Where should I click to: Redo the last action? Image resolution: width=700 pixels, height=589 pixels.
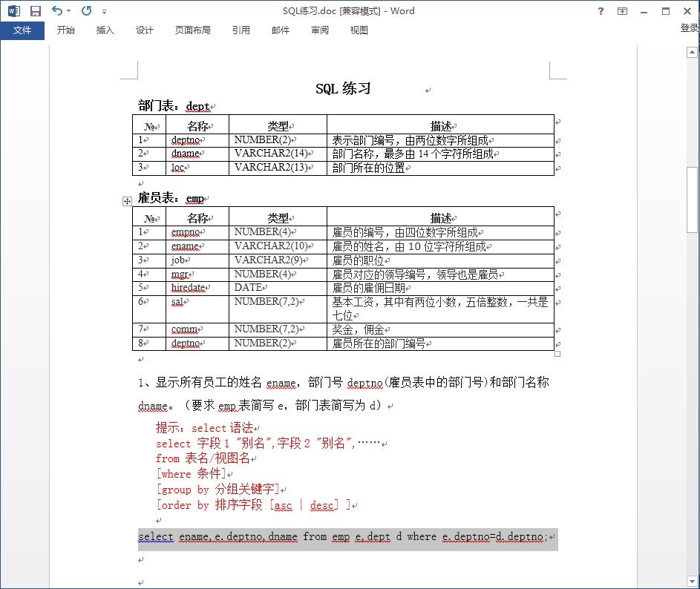pyautogui.click(x=86, y=10)
